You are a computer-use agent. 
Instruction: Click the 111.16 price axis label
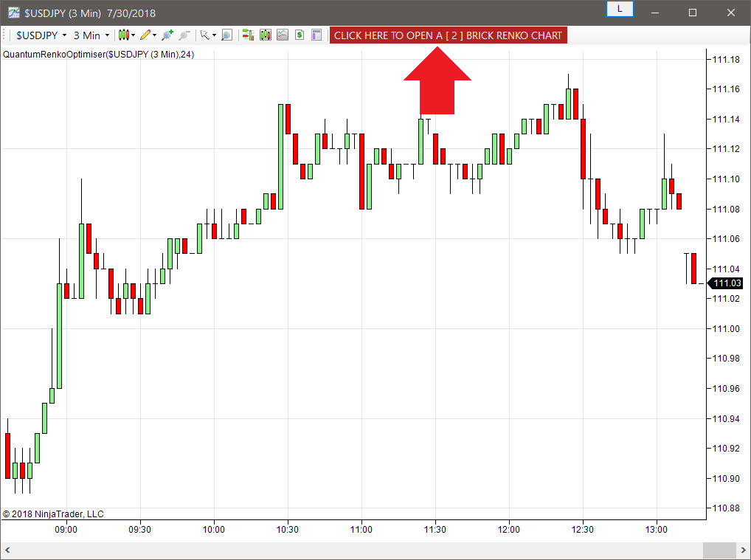pyautogui.click(x=726, y=89)
